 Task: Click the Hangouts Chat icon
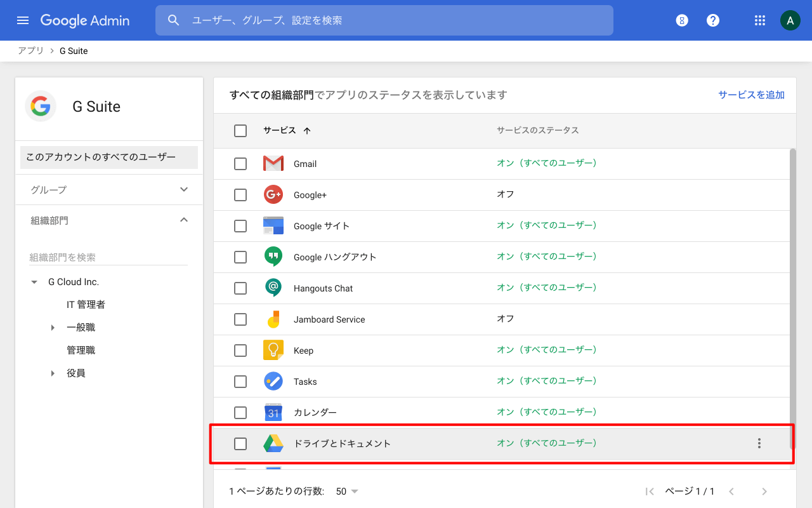273,288
